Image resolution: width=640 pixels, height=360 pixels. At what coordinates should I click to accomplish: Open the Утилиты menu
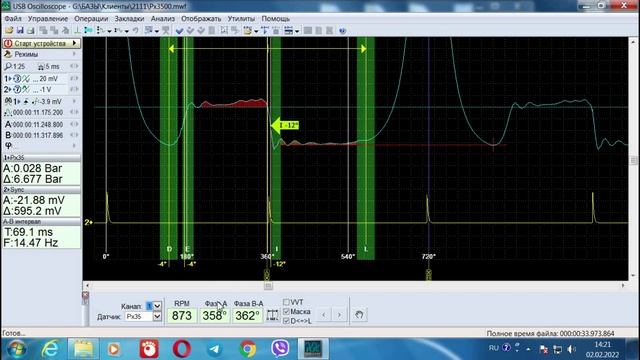click(241, 19)
